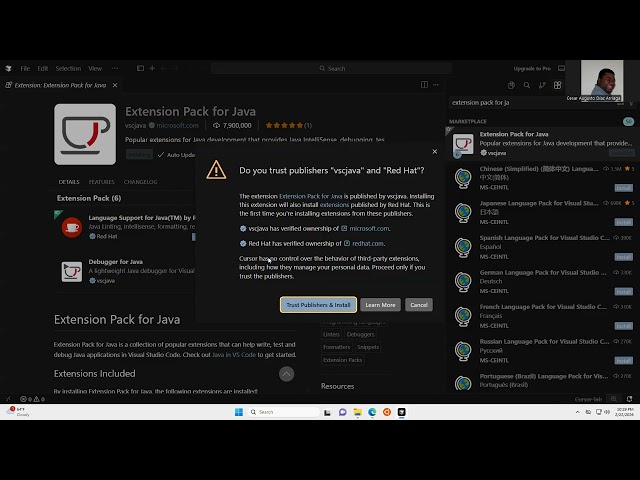Image resolution: width=640 pixels, height=480 pixels.
Task: Click the Linters category tag
Action: [x=331, y=335]
